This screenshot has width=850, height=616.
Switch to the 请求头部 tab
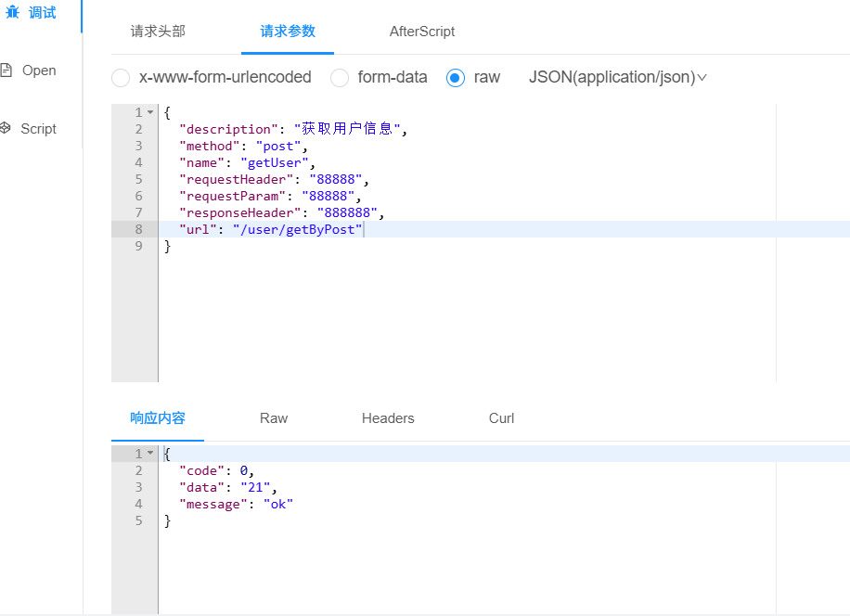pos(158,32)
